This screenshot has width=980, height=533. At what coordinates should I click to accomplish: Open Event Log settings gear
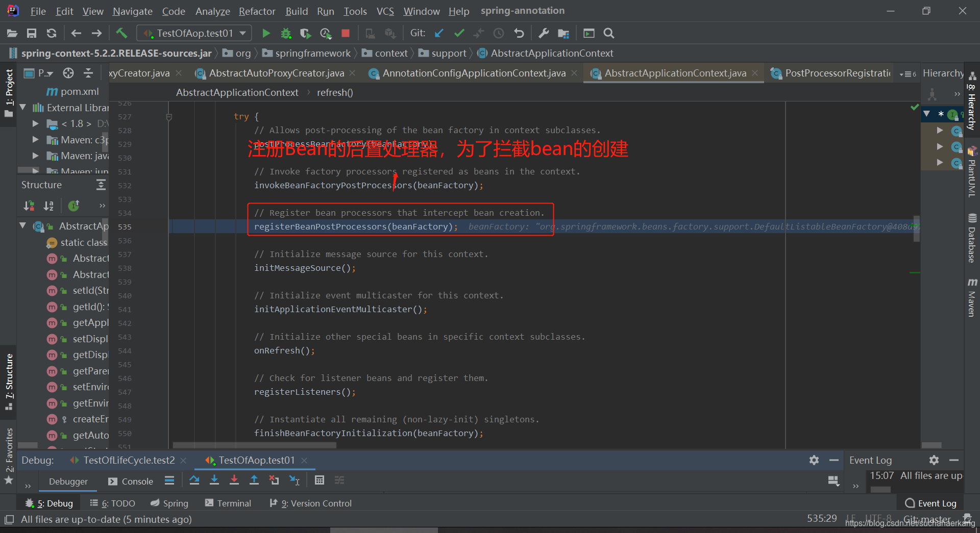[934, 460]
